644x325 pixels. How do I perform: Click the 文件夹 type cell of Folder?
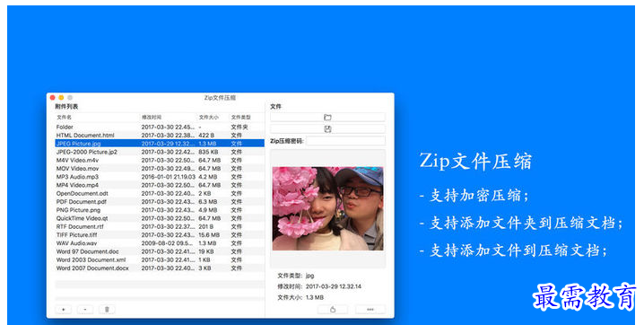coord(239,127)
